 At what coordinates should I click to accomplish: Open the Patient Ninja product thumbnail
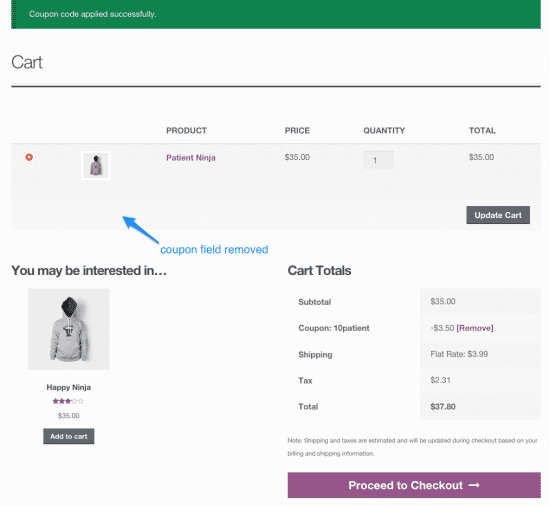click(96, 165)
